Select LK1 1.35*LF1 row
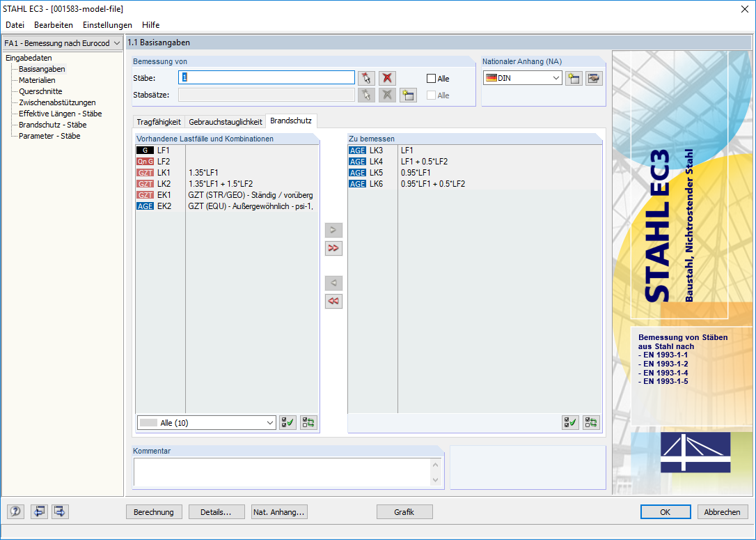This screenshot has height=540, width=756. pos(227,172)
